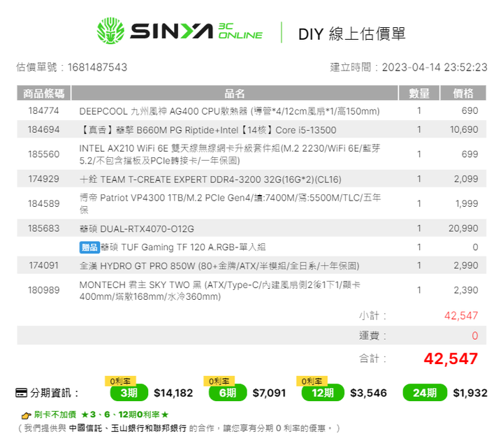Click the green 刷卡不加價 promo text
Screen dimensions: 503x448
[55, 415]
